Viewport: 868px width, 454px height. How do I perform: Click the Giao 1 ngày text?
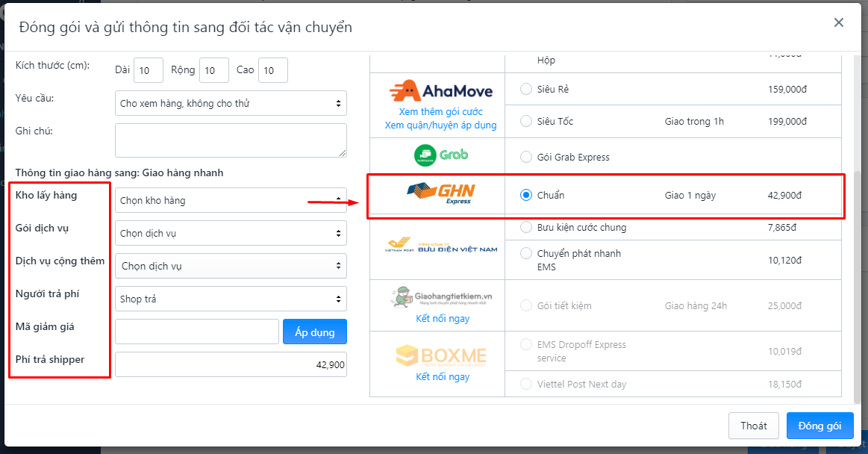[690, 195]
